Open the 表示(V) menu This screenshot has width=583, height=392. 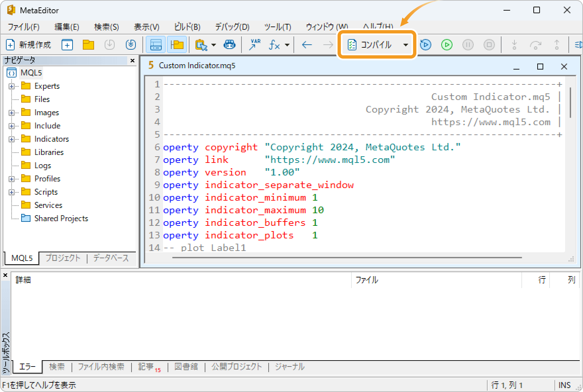click(x=146, y=27)
